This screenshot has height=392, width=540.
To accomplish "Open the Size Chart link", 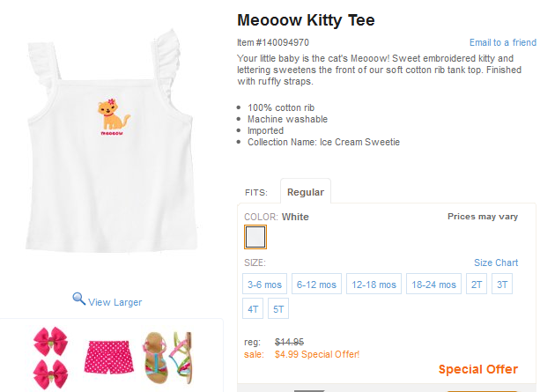I will [x=496, y=263].
